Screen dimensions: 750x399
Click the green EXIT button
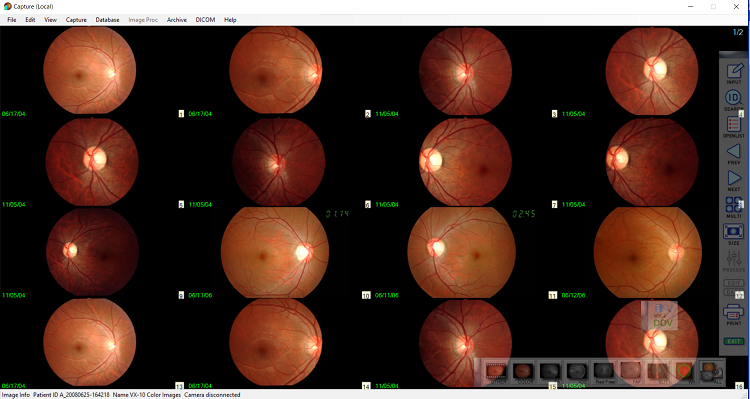click(734, 341)
